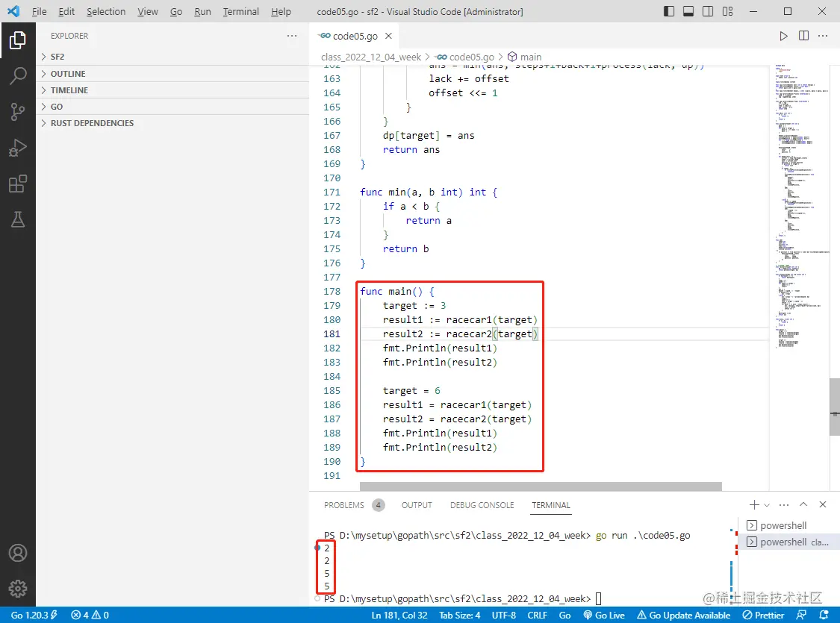Expand the RUST DEPENDENCIES section

click(172, 123)
